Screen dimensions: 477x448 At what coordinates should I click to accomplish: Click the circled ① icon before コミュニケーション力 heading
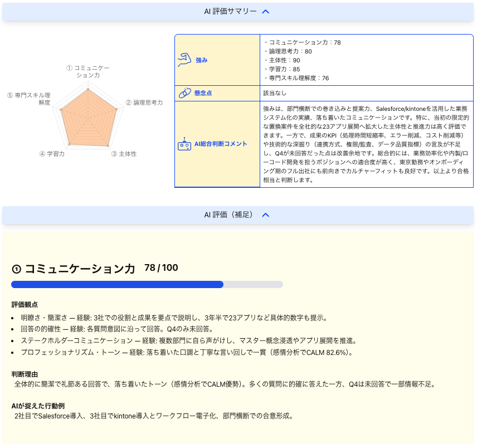click(x=16, y=269)
